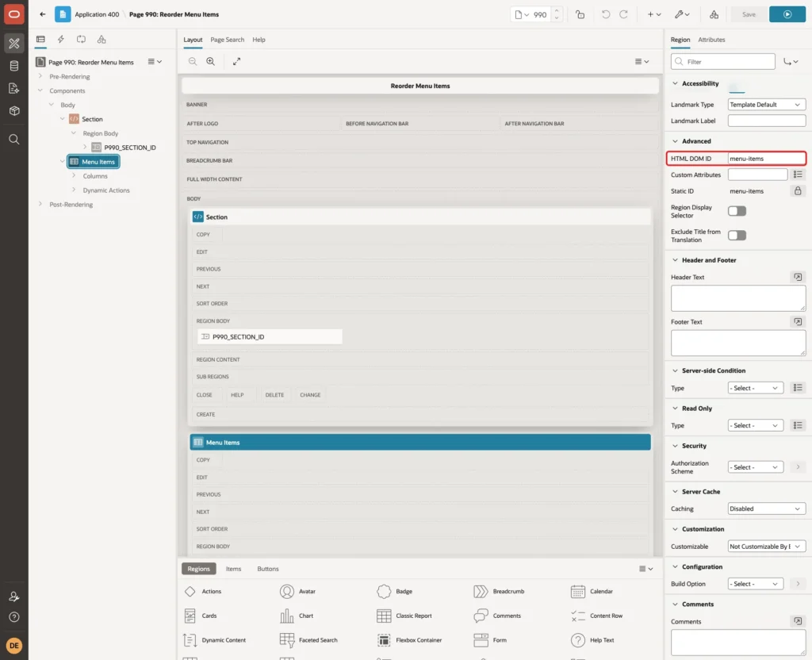Collapse the Advanced section
812x660 pixels.
tap(675, 141)
